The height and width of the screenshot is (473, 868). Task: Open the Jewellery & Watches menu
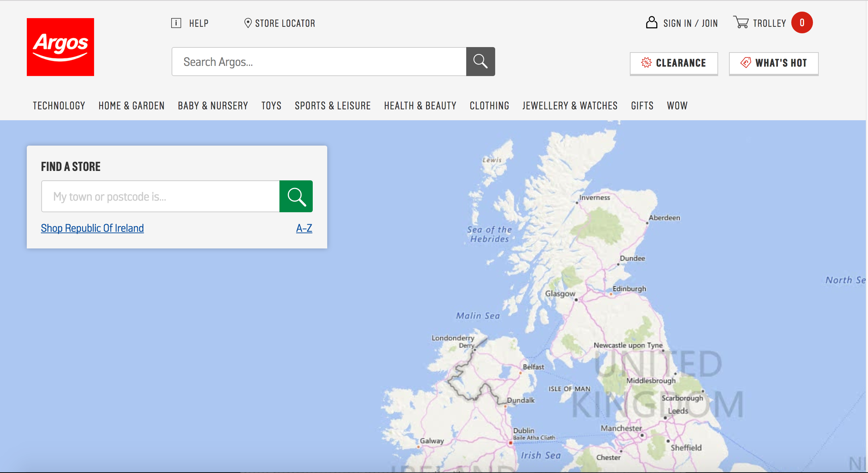(x=570, y=106)
